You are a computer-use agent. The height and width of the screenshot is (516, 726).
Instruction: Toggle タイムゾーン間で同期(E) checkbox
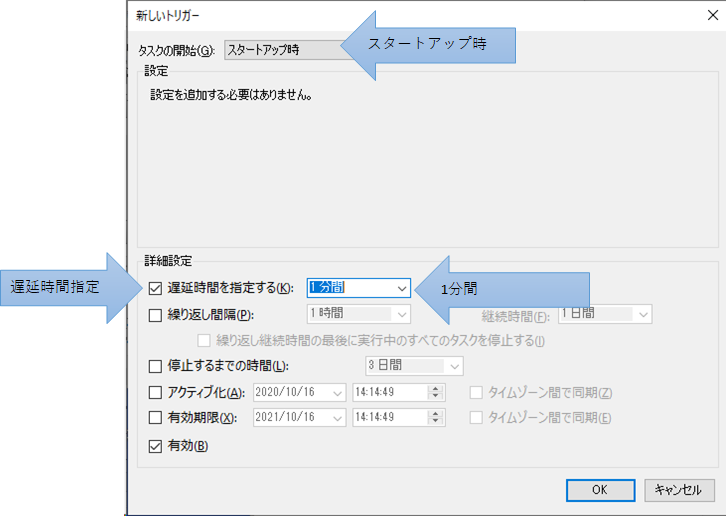point(476,418)
